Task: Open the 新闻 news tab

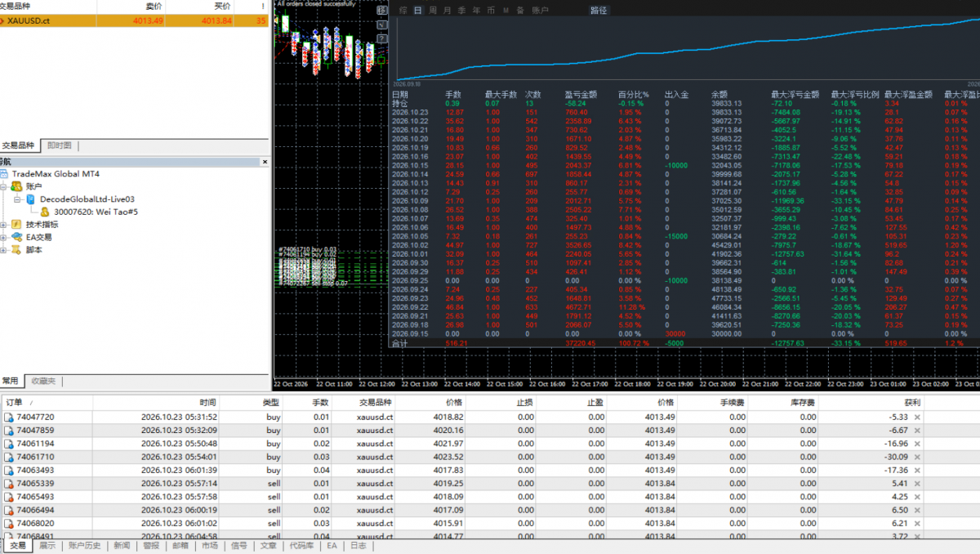Action: pyautogui.click(x=121, y=545)
